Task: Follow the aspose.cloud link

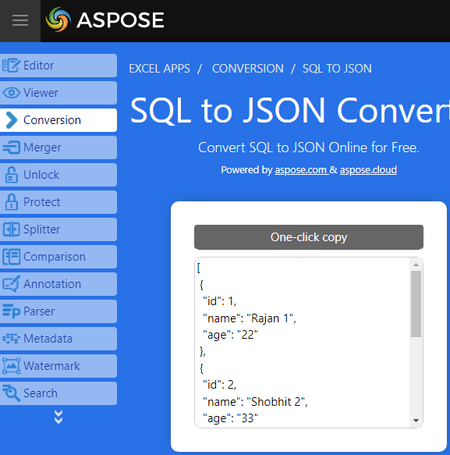Action: 368,170
